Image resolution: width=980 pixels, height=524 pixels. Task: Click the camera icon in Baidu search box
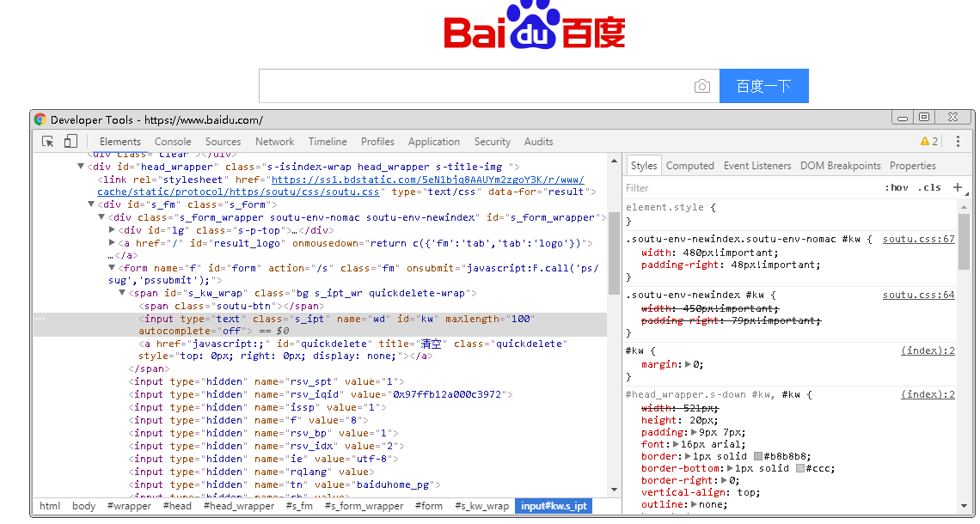[701, 86]
